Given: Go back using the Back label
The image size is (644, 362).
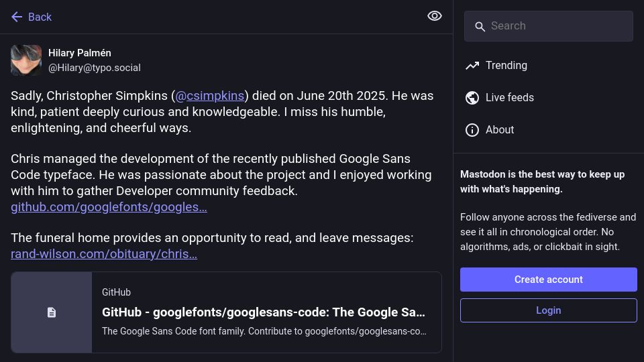Looking at the screenshot, I should [40, 17].
